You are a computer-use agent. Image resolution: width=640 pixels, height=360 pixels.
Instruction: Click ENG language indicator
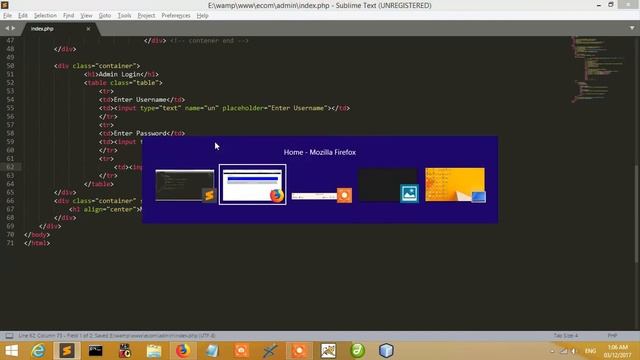point(590,351)
